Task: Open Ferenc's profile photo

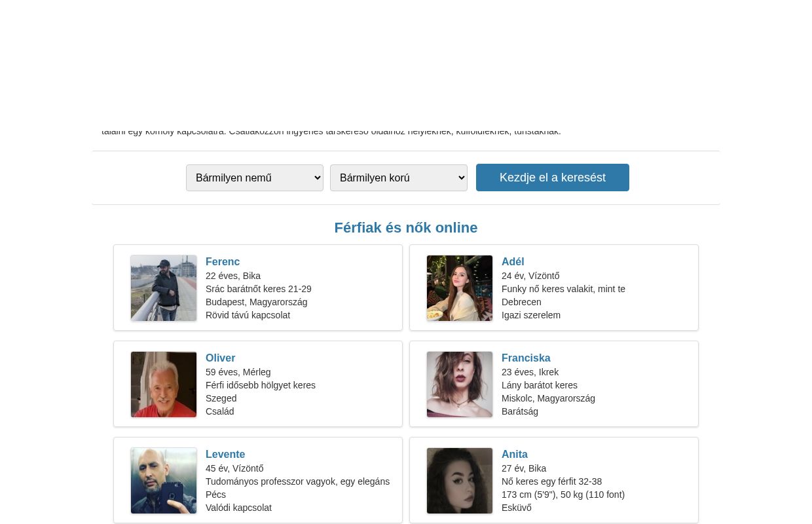Action: click(x=164, y=288)
